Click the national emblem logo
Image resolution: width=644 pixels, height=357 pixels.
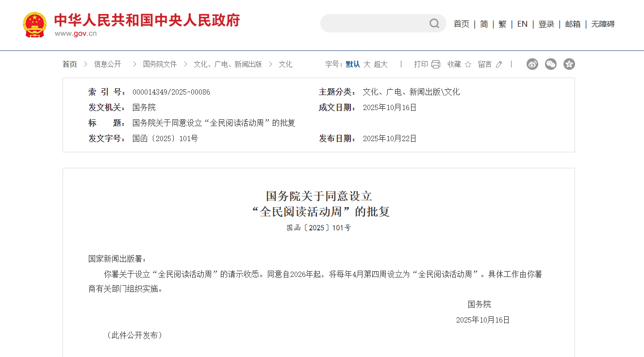coord(35,24)
